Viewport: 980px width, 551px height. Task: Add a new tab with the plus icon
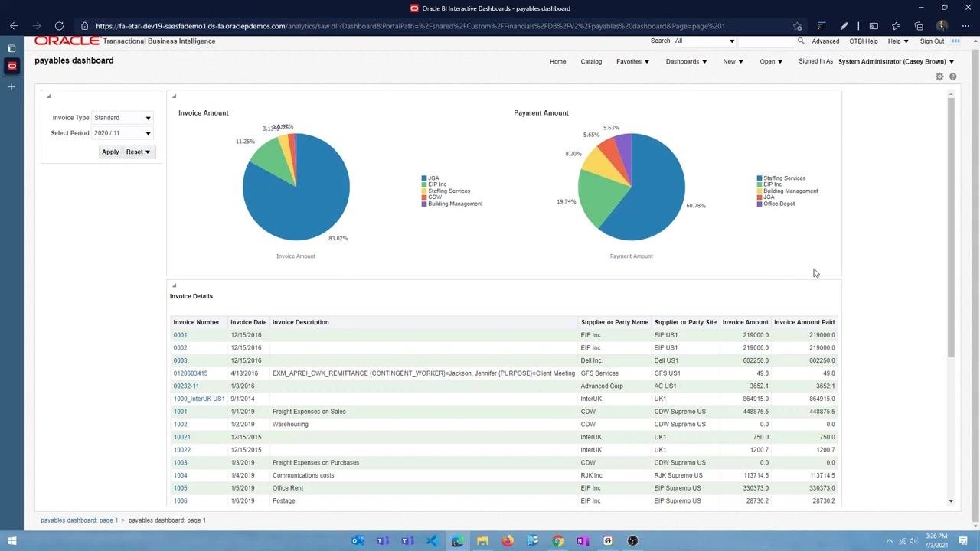(x=11, y=87)
